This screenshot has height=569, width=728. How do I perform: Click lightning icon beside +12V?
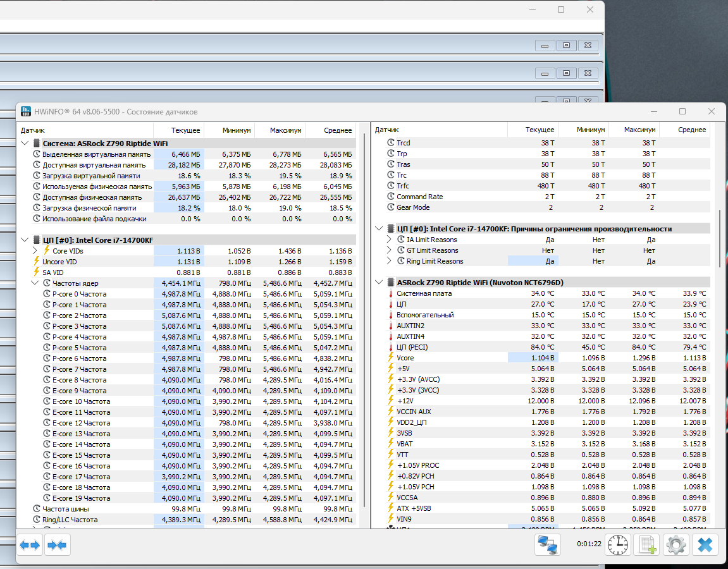(x=390, y=401)
